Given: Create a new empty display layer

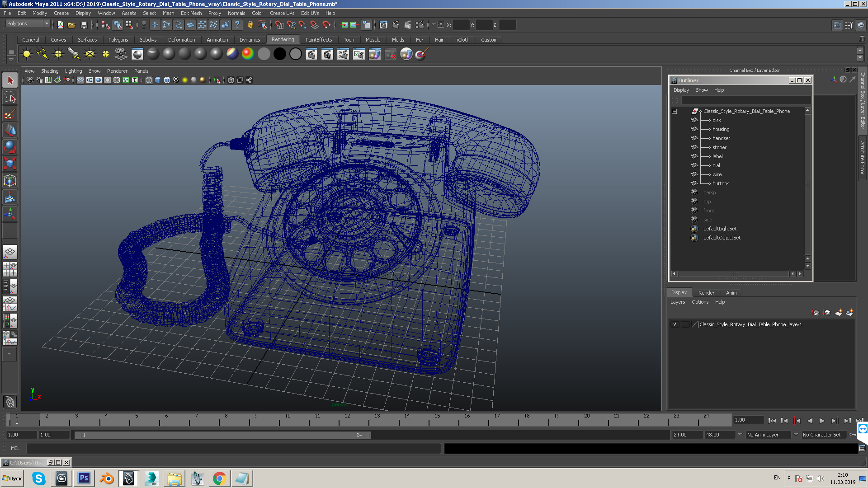Looking at the screenshot, I should click(x=838, y=313).
